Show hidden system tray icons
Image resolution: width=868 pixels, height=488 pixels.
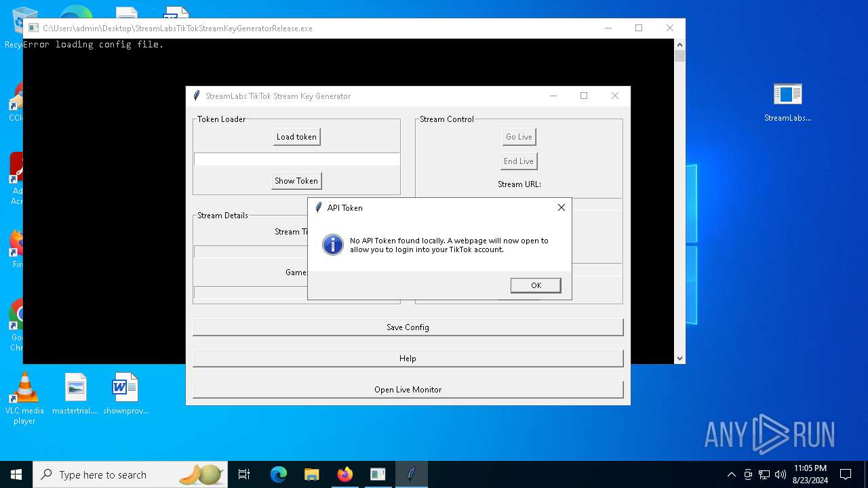coord(731,474)
